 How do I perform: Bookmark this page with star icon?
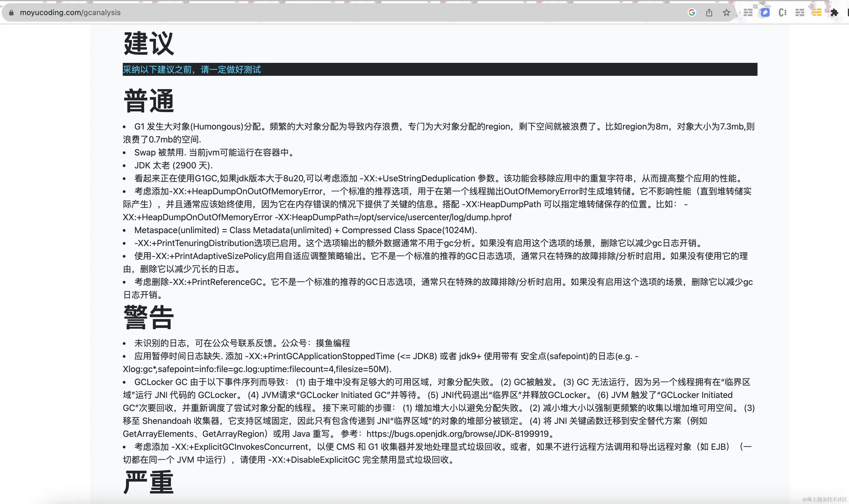[x=726, y=13]
